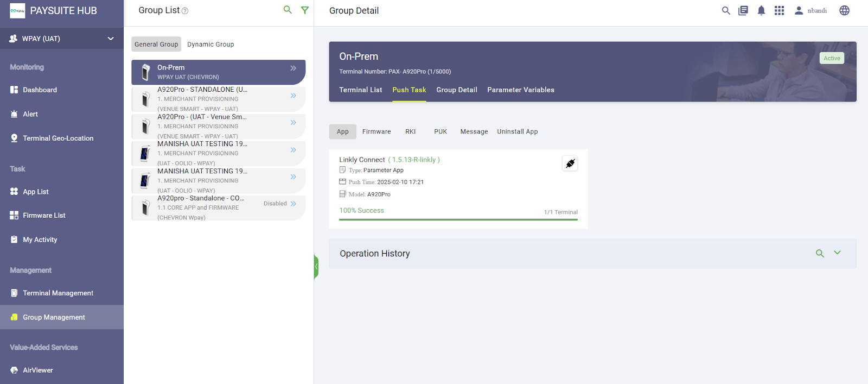
Task: Click the Linkly Connect 100% Success progress bar
Action: click(458, 219)
